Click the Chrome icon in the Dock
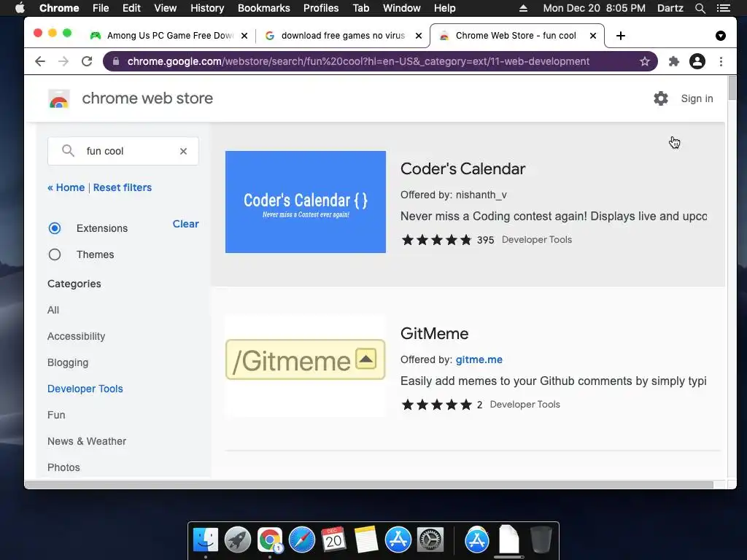The image size is (747, 560). pyautogui.click(x=270, y=540)
